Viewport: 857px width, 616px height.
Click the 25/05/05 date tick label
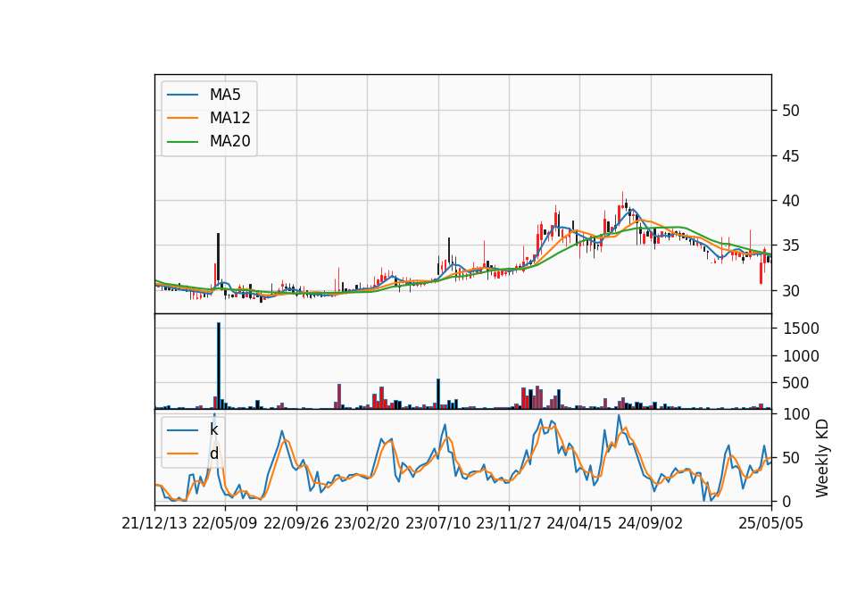[x=771, y=524]
